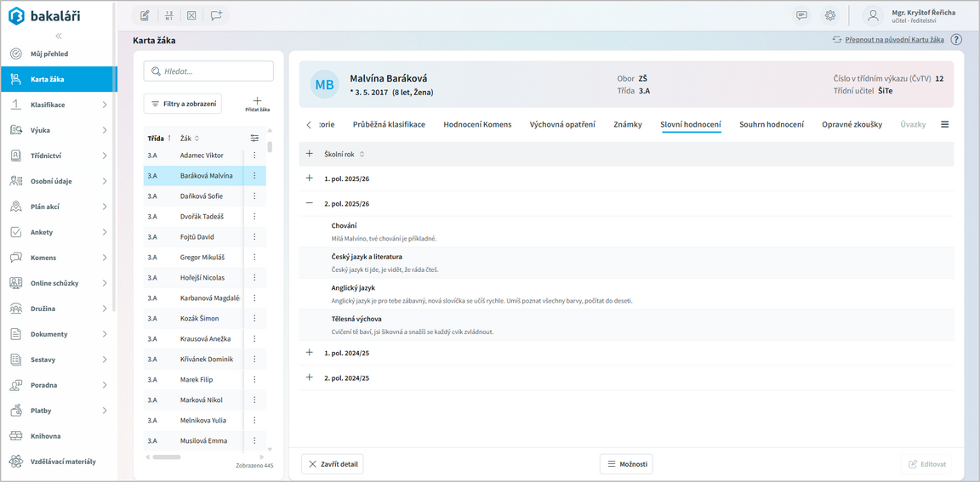Click the Přidat žáka plus icon

(257, 101)
